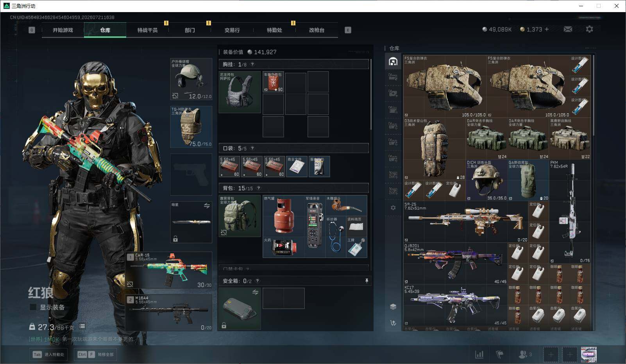The width and height of the screenshot is (626, 364).
Task: Select the 黑鹰野战胸挂 in warehouse
Action: 570,139
